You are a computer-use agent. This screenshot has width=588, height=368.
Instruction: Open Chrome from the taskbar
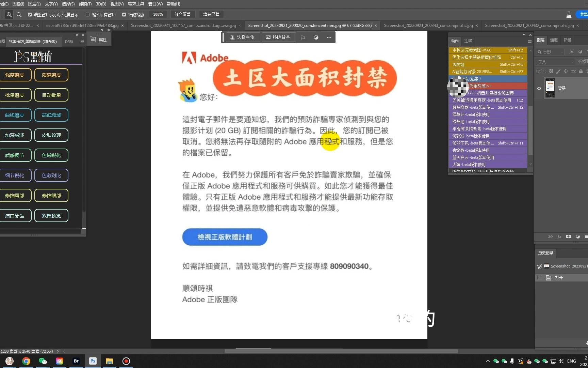coord(26,361)
